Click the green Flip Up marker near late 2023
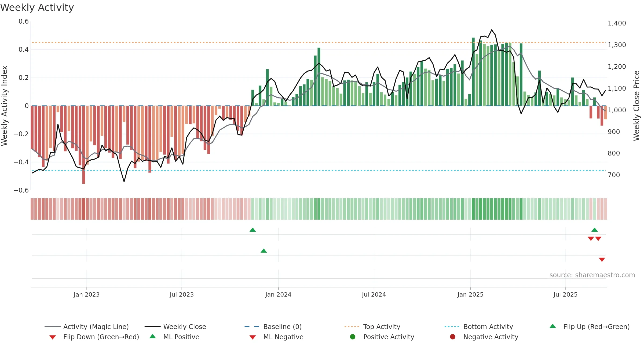This screenshot has width=644, height=362. [x=253, y=230]
